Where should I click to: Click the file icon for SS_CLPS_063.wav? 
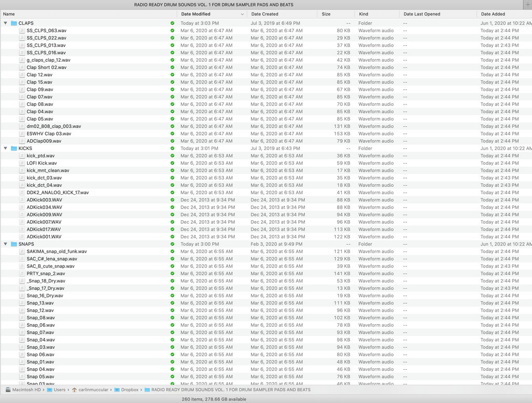(22, 31)
